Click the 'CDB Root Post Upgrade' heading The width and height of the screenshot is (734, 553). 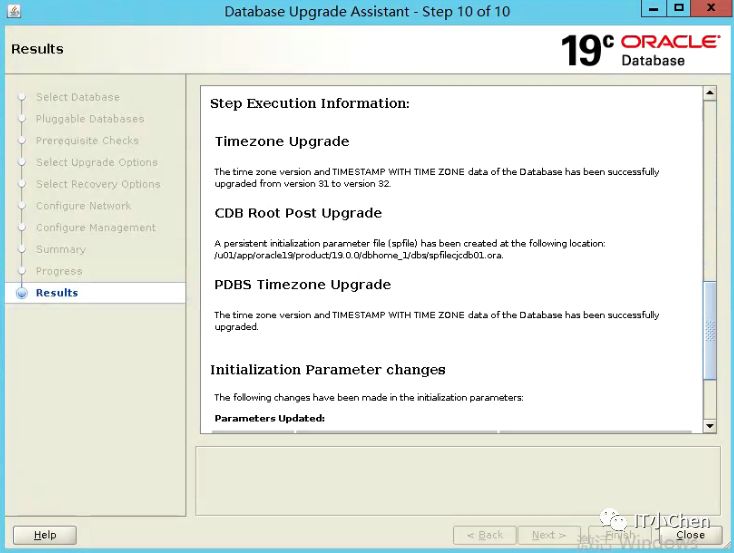click(x=298, y=213)
